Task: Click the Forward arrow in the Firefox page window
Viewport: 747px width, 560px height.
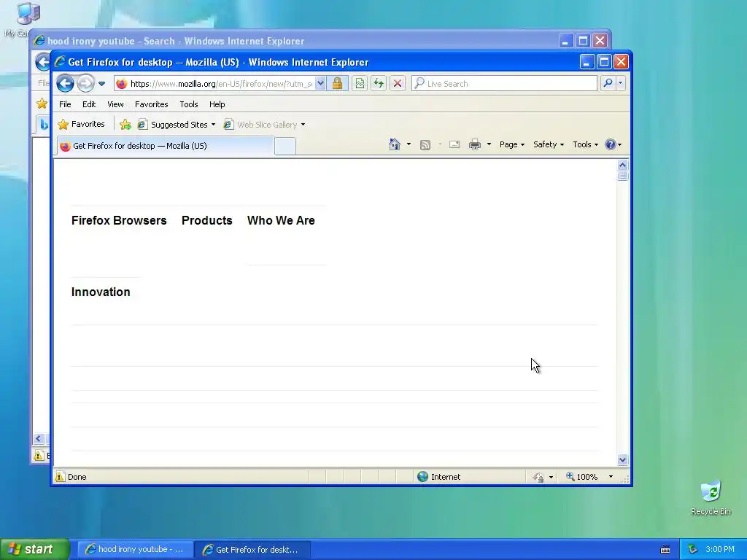Action: pyautogui.click(x=86, y=83)
